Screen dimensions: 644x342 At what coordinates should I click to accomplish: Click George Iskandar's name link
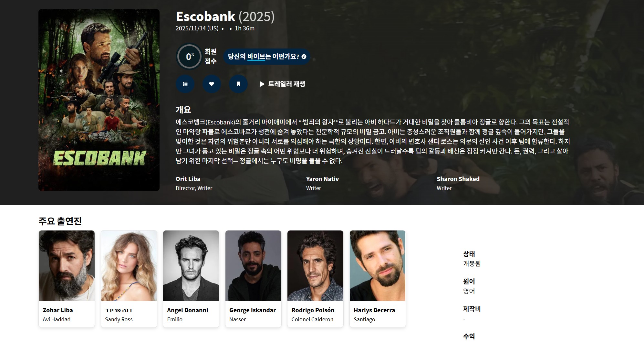click(253, 310)
